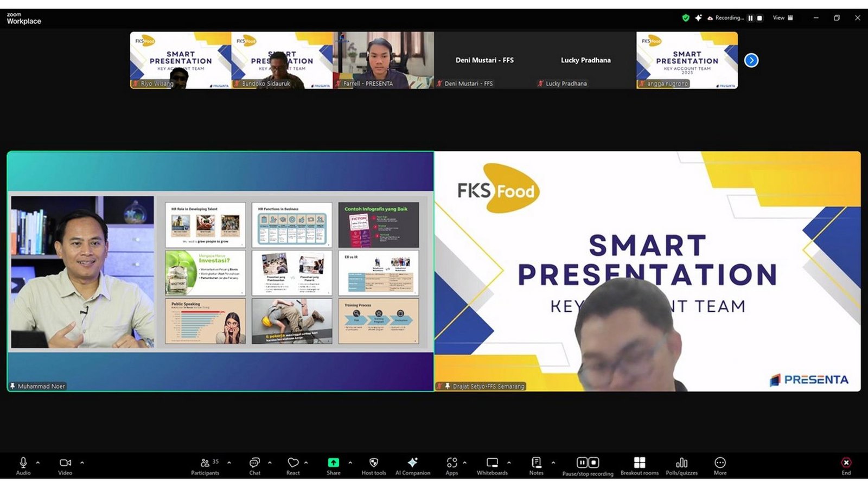Stop recording in the bottom toolbar

point(594,463)
